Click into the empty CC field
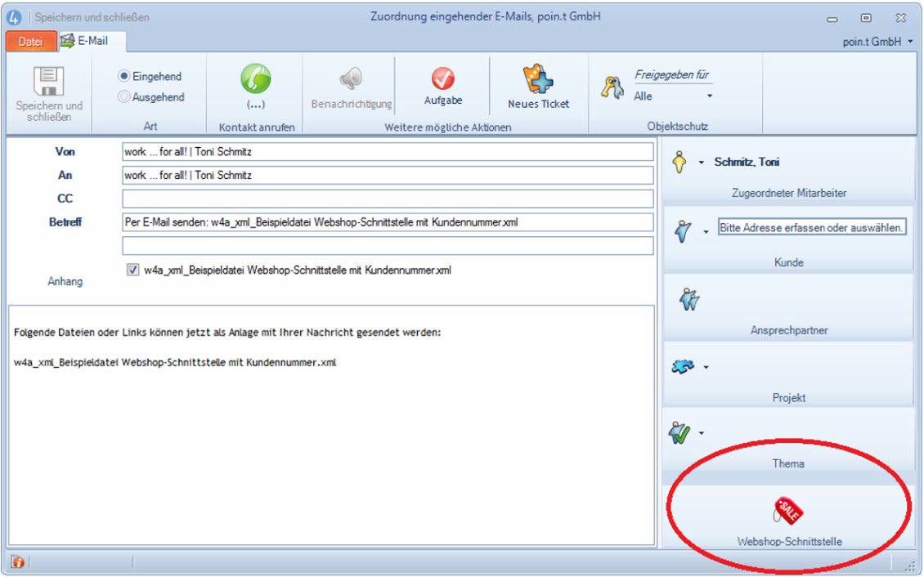Screen dimensions: 924x577 [x=388, y=199]
